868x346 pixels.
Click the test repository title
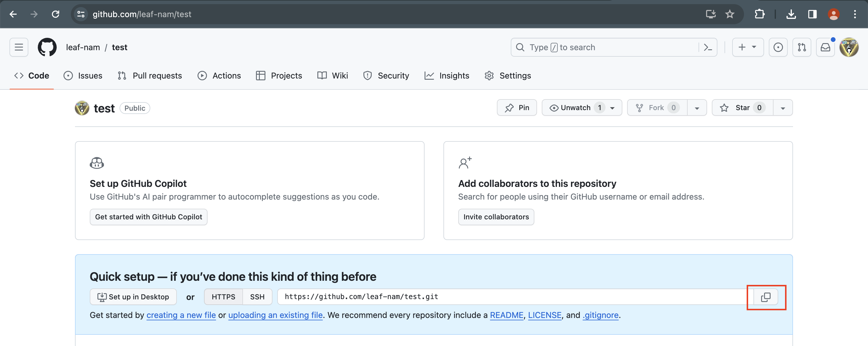point(104,108)
